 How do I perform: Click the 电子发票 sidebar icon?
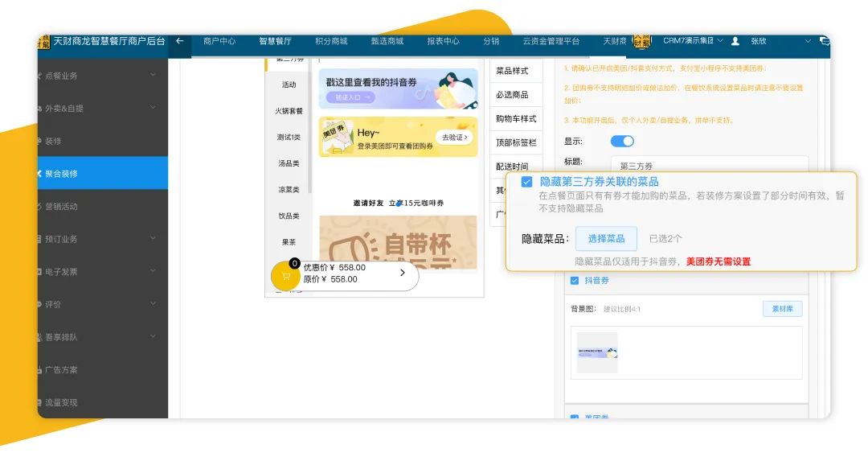pyautogui.click(x=39, y=272)
